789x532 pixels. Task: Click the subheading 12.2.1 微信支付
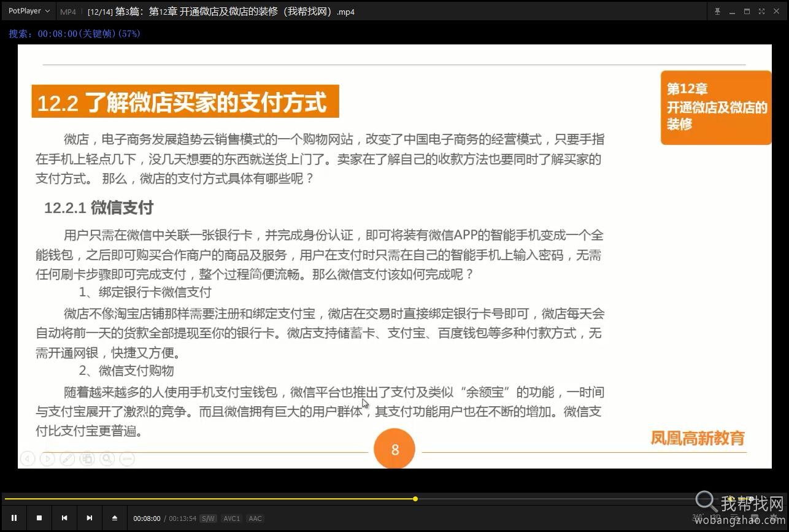click(99, 207)
